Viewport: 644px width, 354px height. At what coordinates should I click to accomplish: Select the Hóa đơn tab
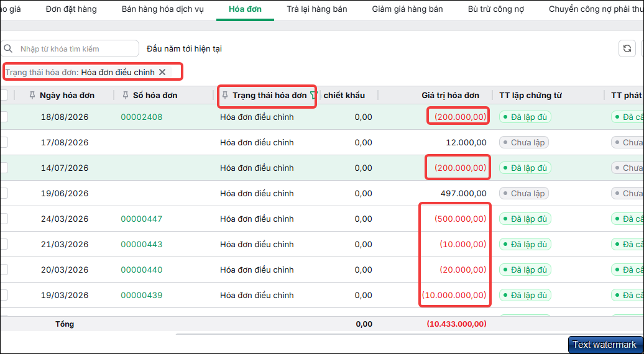(x=245, y=9)
